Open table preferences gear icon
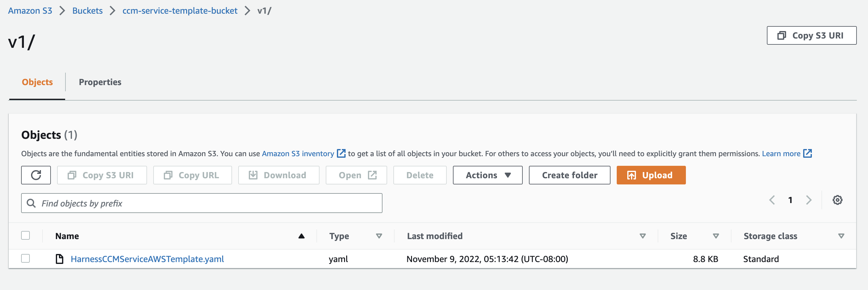 pos(837,200)
